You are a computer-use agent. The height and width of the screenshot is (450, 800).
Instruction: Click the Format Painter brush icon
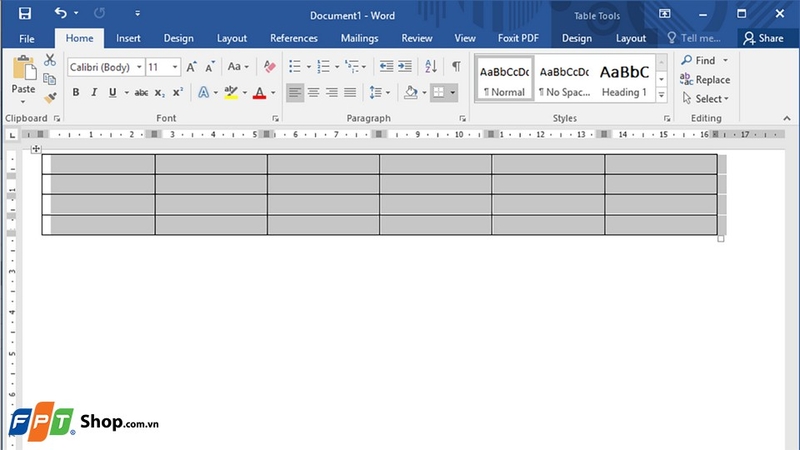(50, 97)
